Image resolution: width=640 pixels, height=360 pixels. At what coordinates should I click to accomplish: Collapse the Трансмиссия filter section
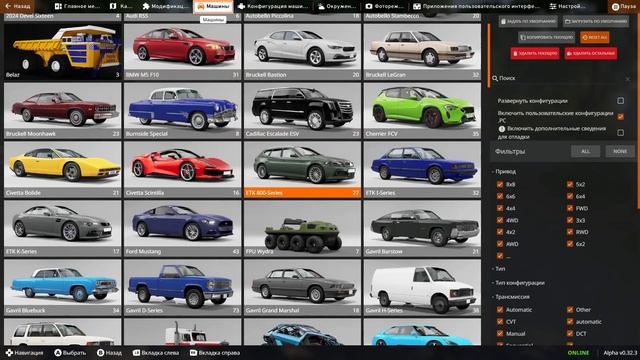[511, 297]
